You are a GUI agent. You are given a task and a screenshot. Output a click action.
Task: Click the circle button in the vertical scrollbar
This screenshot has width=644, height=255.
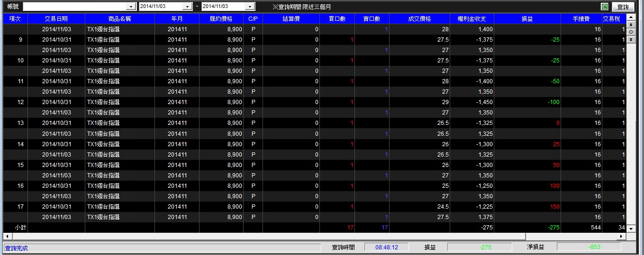coord(631,32)
